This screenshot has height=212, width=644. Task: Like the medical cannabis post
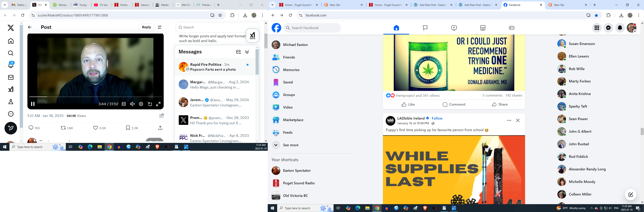coord(408,104)
